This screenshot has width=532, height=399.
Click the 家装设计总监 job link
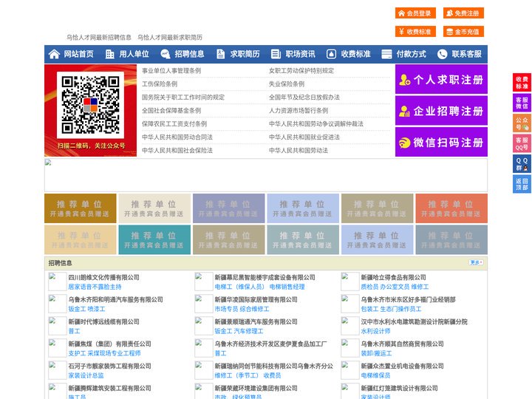point(86,375)
